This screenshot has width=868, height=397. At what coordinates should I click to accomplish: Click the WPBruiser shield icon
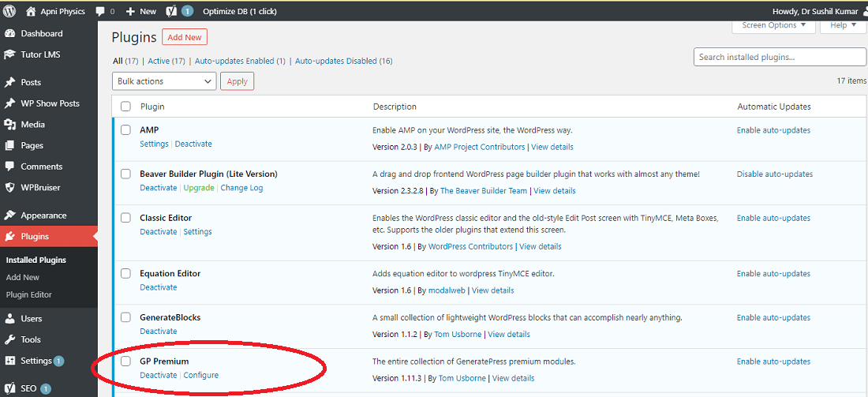tap(9, 188)
